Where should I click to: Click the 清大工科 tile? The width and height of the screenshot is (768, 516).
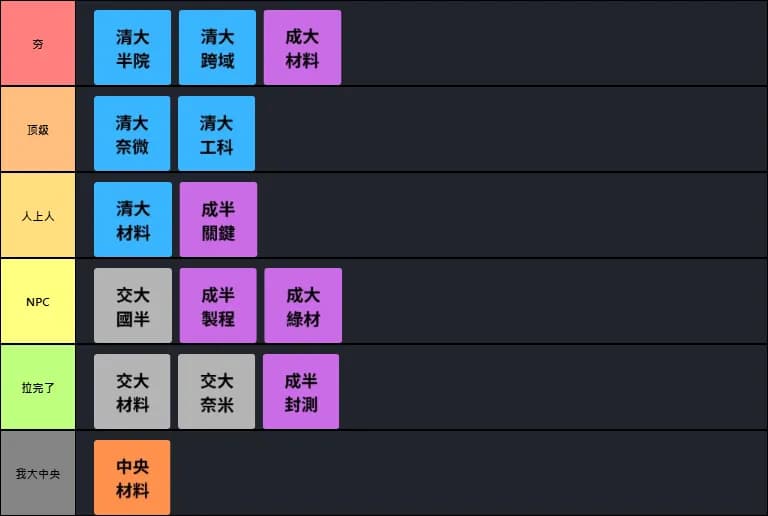[217, 134]
